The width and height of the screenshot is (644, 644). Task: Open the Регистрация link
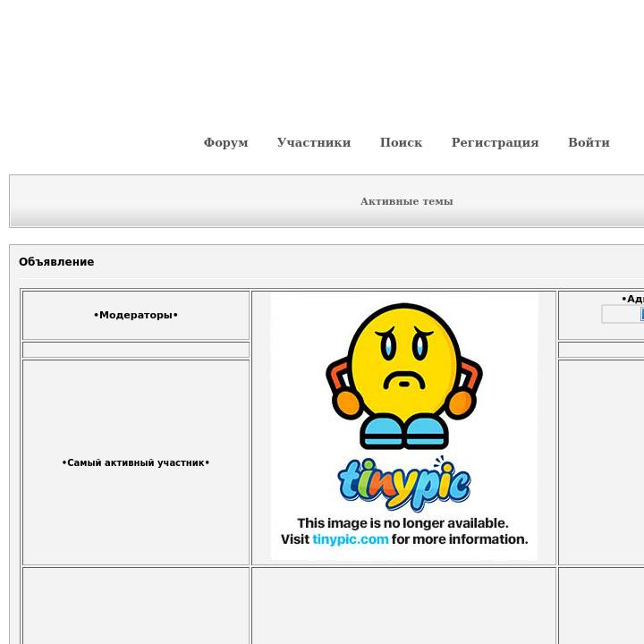coord(495,142)
